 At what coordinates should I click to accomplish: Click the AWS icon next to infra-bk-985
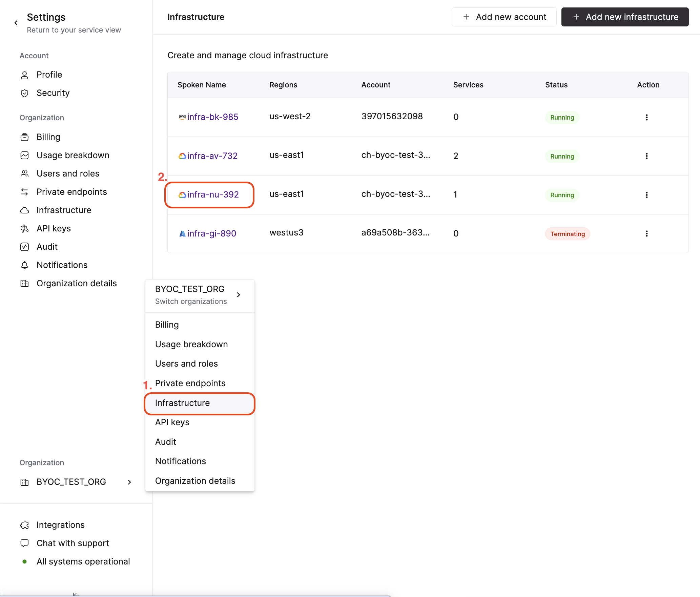(x=182, y=117)
